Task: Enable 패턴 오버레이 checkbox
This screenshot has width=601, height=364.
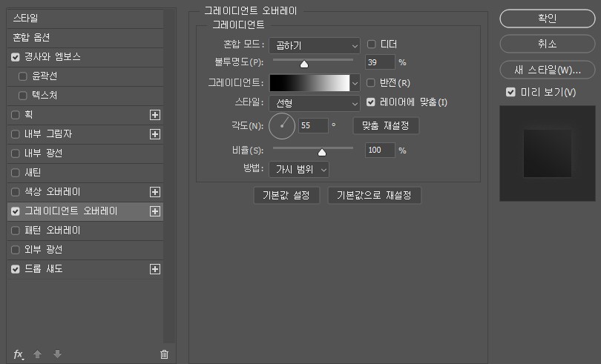Action: pyautogui.click(x=16, y=231)
